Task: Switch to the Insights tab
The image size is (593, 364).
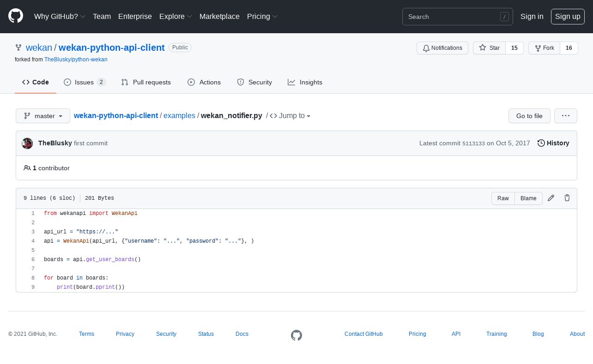Action: (x=305, y=82)
